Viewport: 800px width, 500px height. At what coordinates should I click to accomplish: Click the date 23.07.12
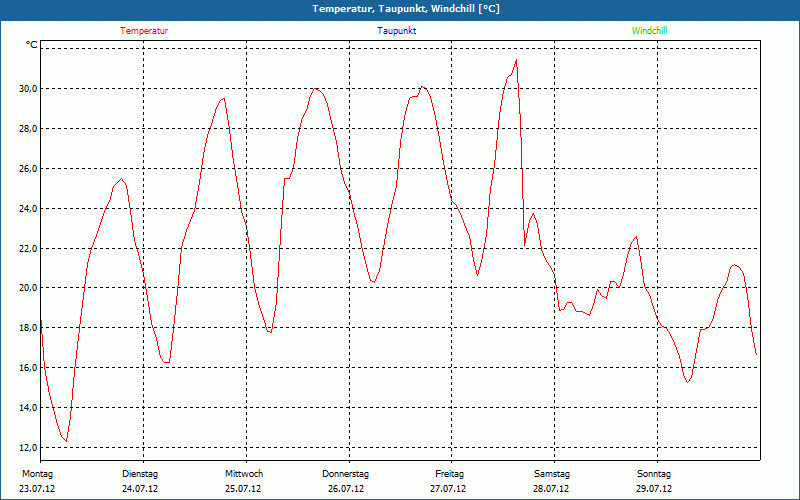coord(37,489)
